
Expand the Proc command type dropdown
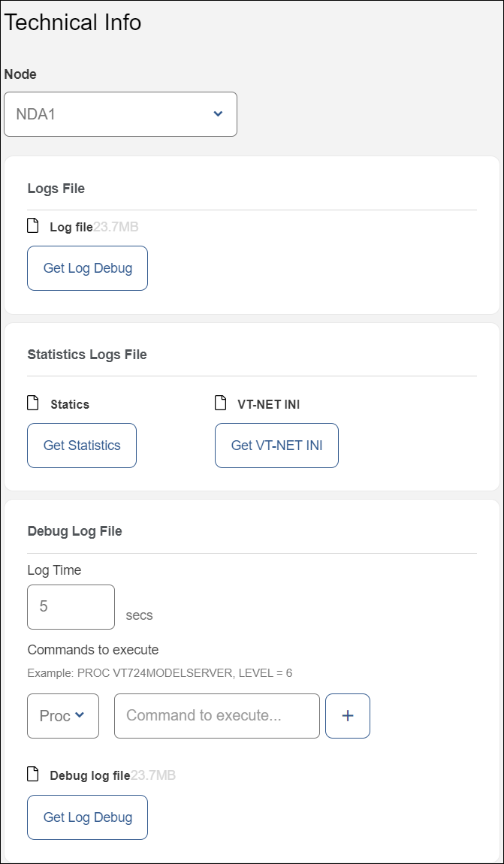tap(62, 716)
